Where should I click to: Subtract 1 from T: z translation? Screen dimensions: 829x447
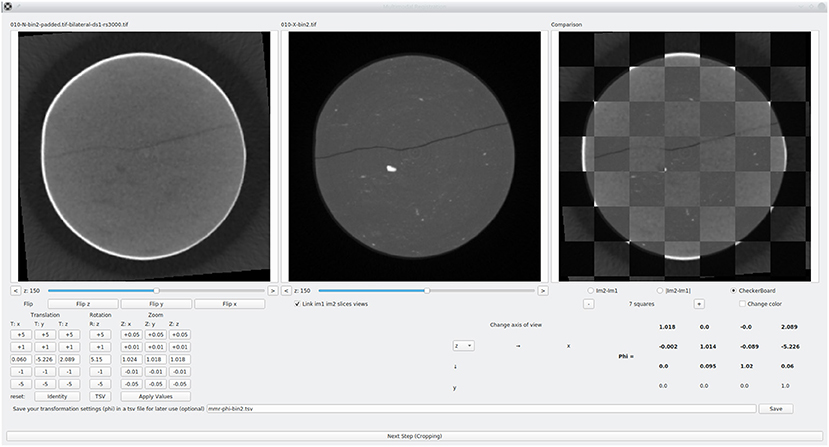click(69, 372)
